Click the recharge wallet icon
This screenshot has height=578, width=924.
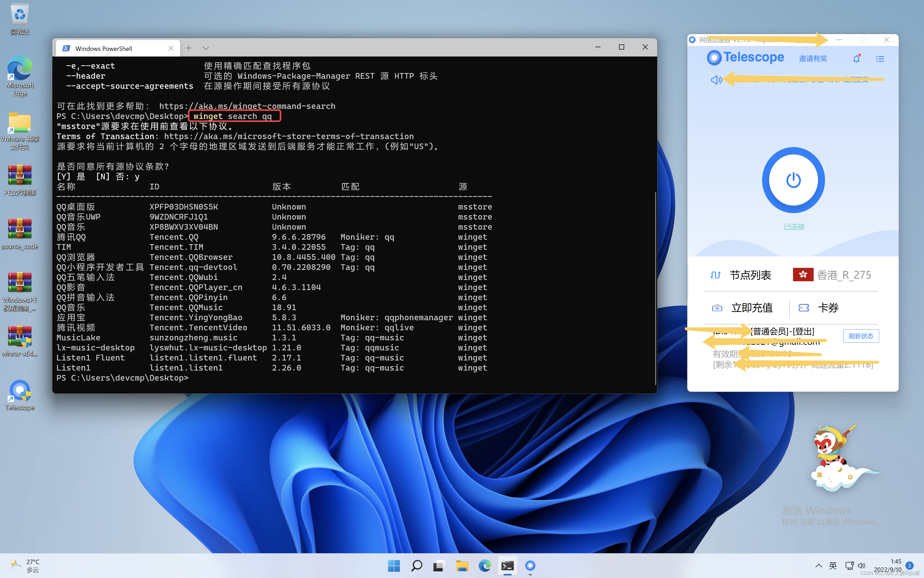717,308
